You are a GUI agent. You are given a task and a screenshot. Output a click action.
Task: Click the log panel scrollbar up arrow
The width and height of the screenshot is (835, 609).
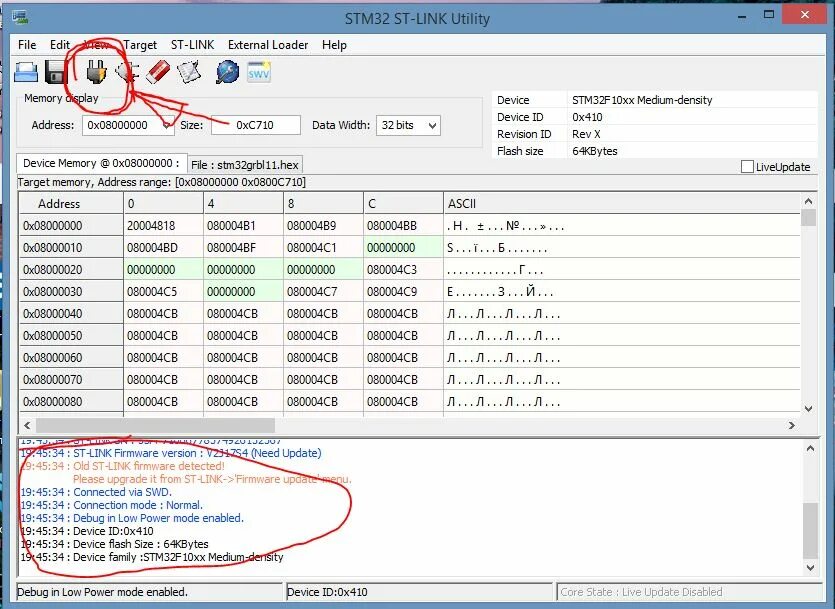810,449
